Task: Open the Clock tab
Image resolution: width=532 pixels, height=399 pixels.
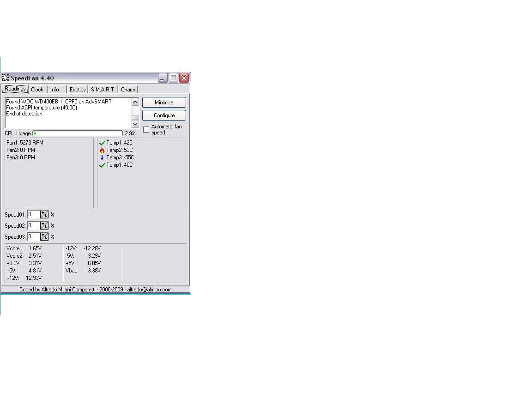Action: point(37,90)
